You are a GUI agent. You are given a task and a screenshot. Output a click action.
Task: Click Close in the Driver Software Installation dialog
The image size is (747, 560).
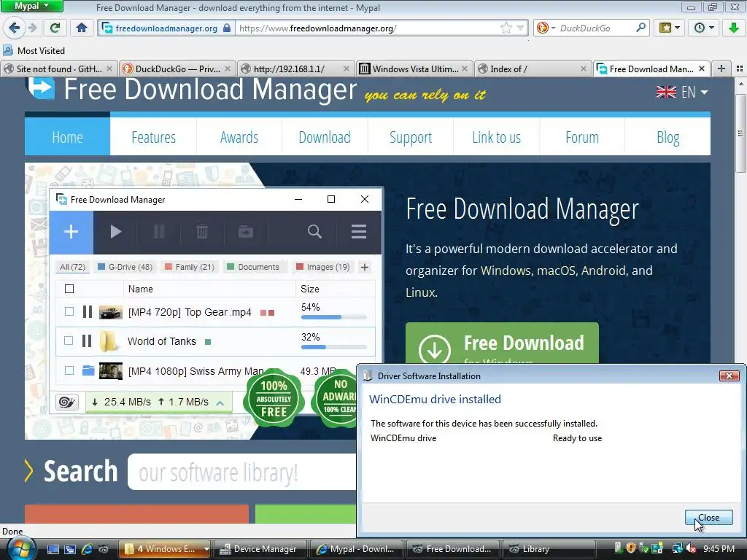pyautogui.click(x=708, y=518)
